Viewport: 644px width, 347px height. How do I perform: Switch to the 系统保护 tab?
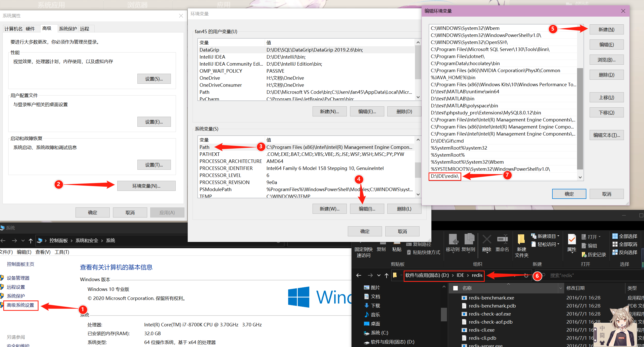click(x=68, y=29)
